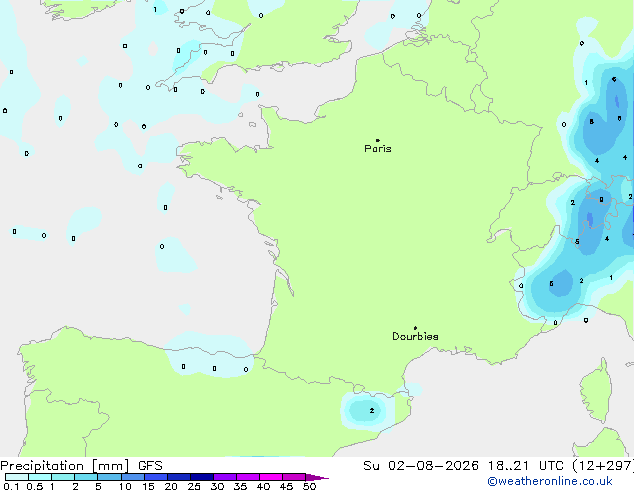Click the Dourbies location label

pos(415,336)
